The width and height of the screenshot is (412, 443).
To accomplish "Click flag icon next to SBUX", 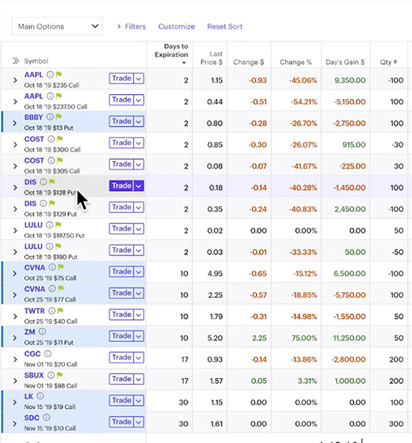I will click(60, 375).
